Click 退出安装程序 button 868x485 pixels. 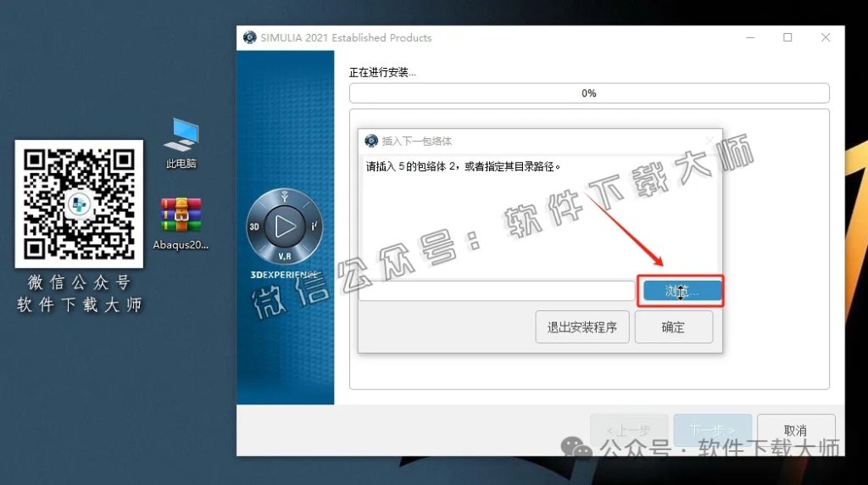(582, 327)
